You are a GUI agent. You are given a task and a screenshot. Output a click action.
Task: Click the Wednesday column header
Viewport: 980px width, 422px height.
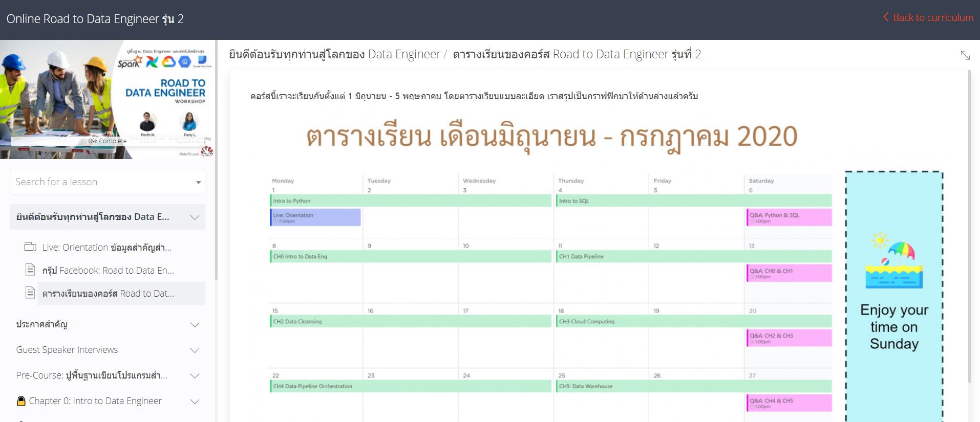point(479,181)
